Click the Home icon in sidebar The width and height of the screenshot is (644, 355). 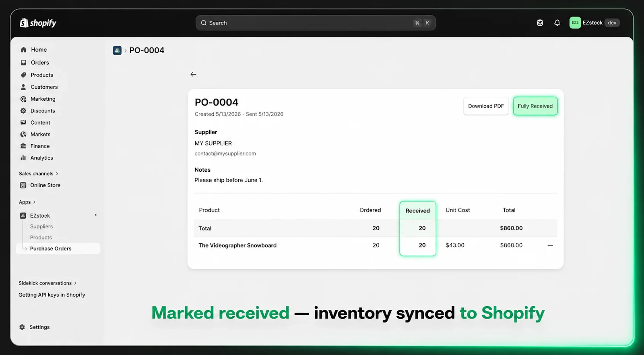23,50
